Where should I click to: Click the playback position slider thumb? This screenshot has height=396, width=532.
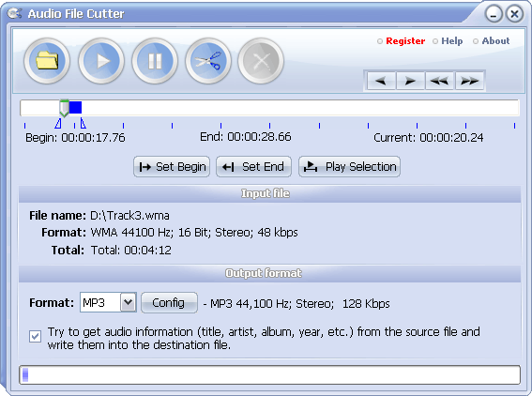[64, 108]
